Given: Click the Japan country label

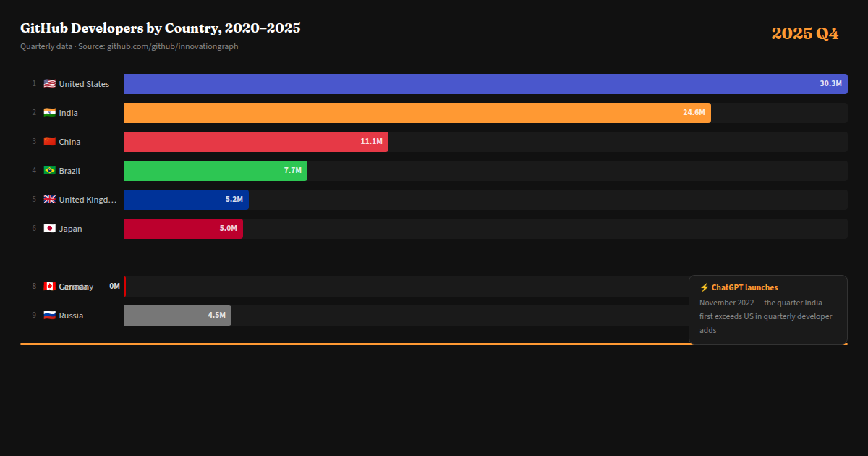Looking at the screenshot, I should [70, 229].
